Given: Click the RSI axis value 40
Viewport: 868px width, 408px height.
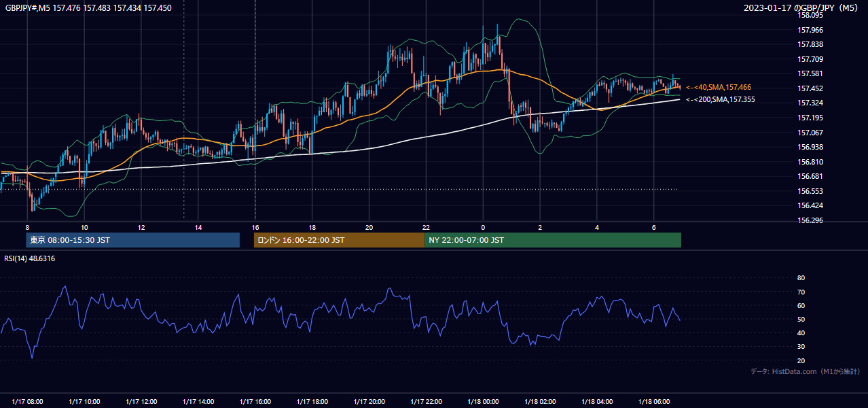Looking at the screenshot, I should pos(801,333).
